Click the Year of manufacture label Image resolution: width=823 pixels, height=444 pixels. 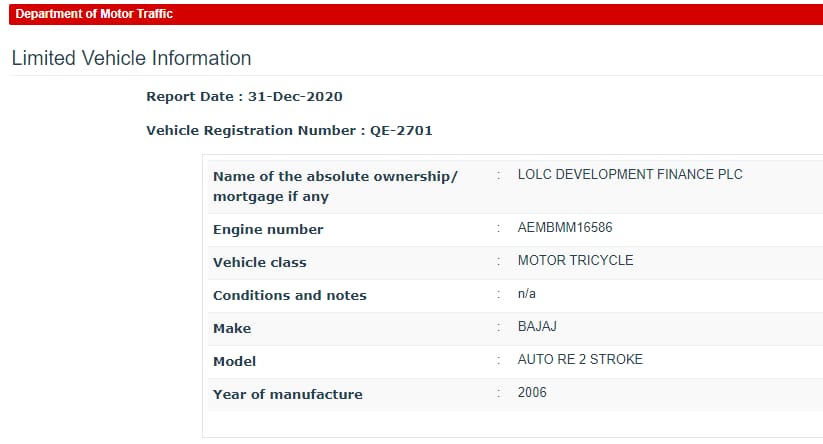[288, 395]
